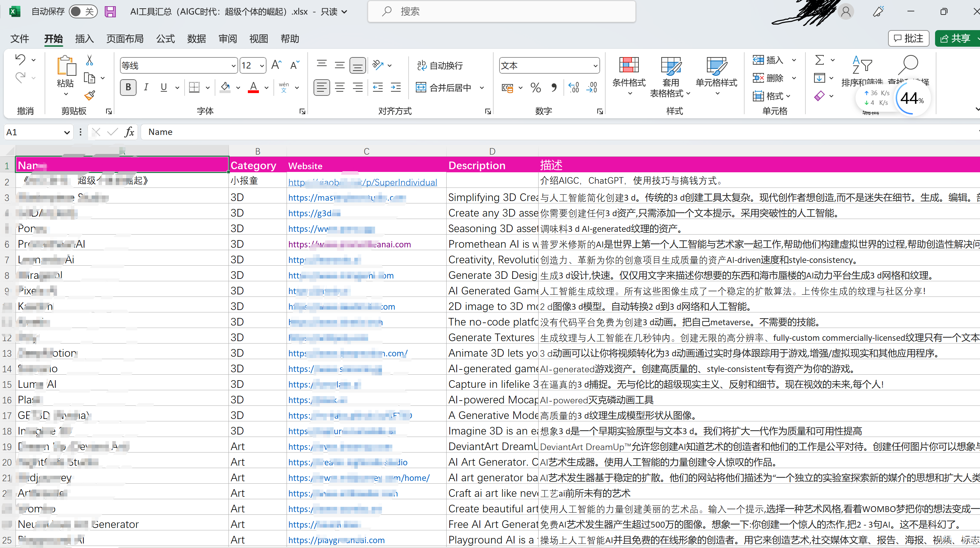Toggle right text alignment
Screen dimensions: 980x548
click(x=358, y=88)
